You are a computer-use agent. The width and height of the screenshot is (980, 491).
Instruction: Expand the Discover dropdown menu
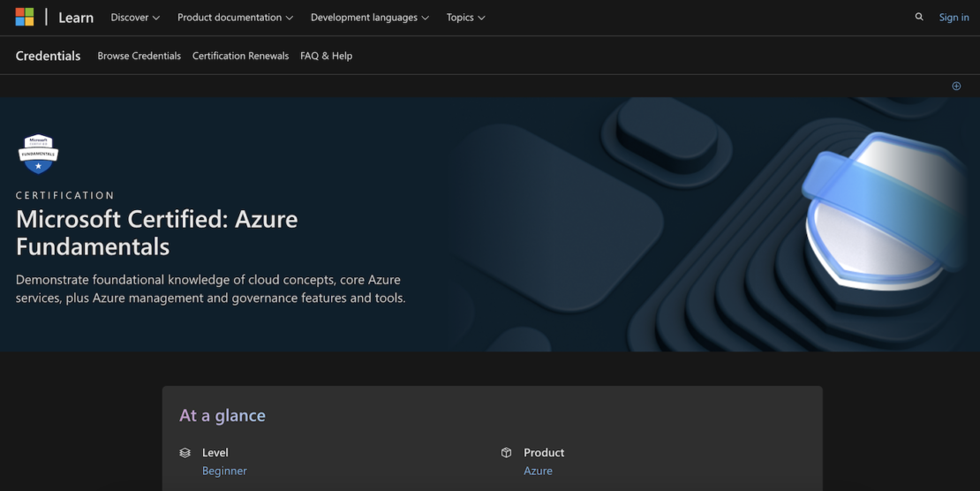[135, 18]
